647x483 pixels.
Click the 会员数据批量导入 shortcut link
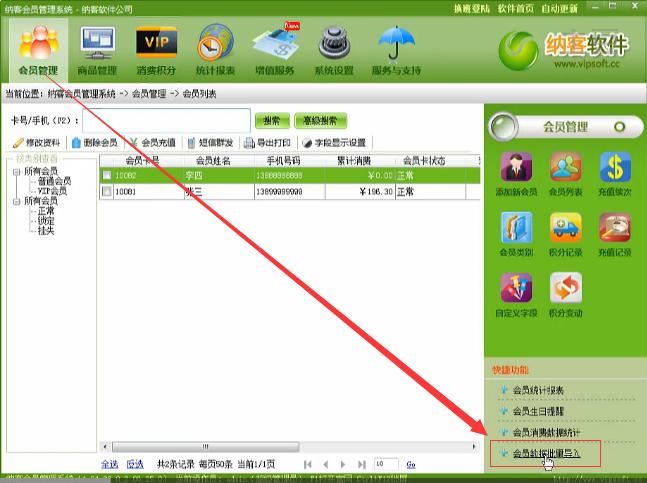coord(545,453)
